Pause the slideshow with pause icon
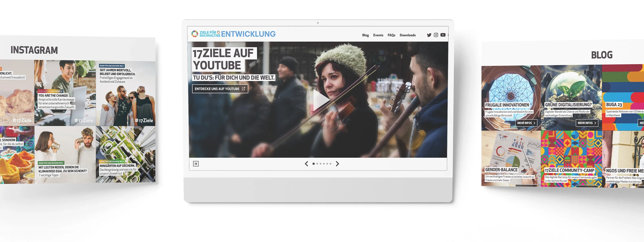 [x=196, y=164]
